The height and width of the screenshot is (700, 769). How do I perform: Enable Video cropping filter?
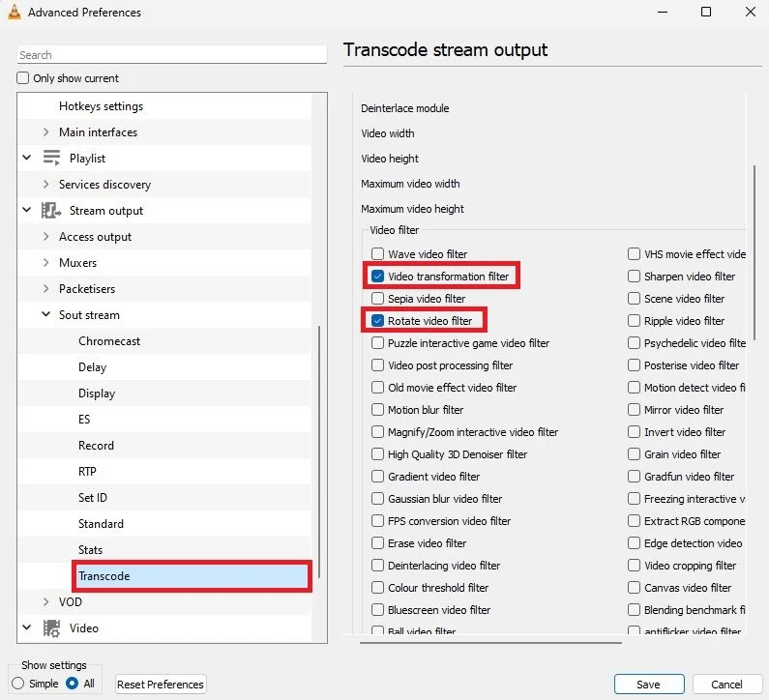tap(635, 566)
